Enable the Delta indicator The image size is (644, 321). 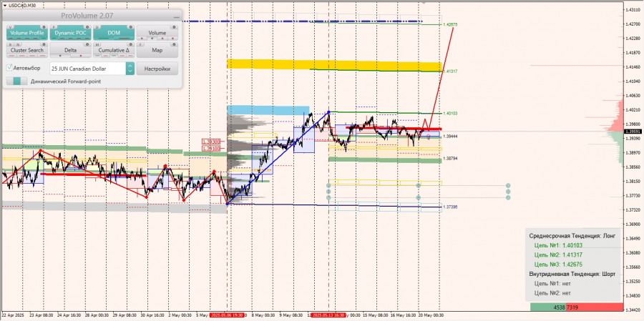pos(70,50)
